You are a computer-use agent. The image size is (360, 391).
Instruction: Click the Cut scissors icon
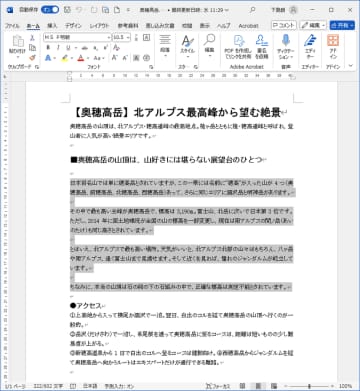[x=32, y=38]
